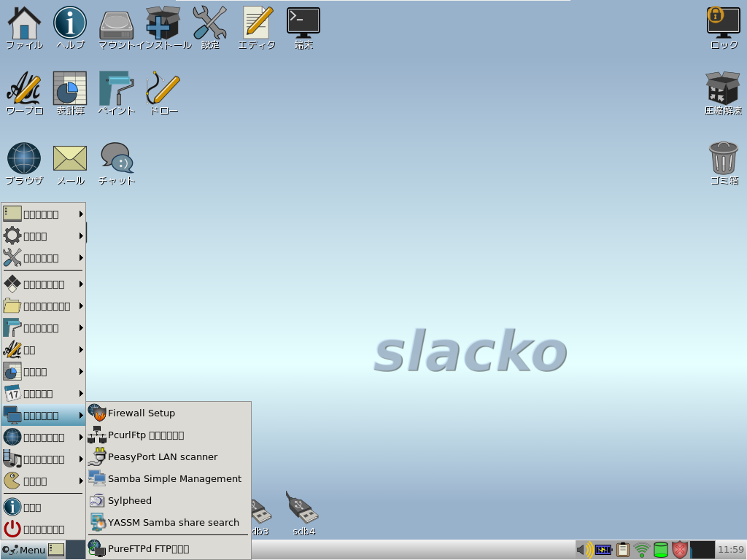Click the 11:59 clock in the tray
Viewport: 747px width, 560px height.
[731, 550]
